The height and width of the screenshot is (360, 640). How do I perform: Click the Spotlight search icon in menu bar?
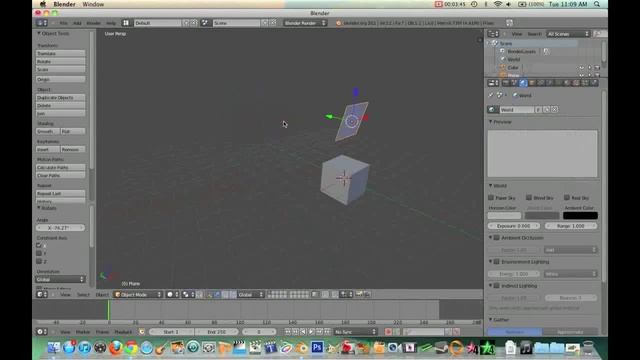(x=597, y=4)
